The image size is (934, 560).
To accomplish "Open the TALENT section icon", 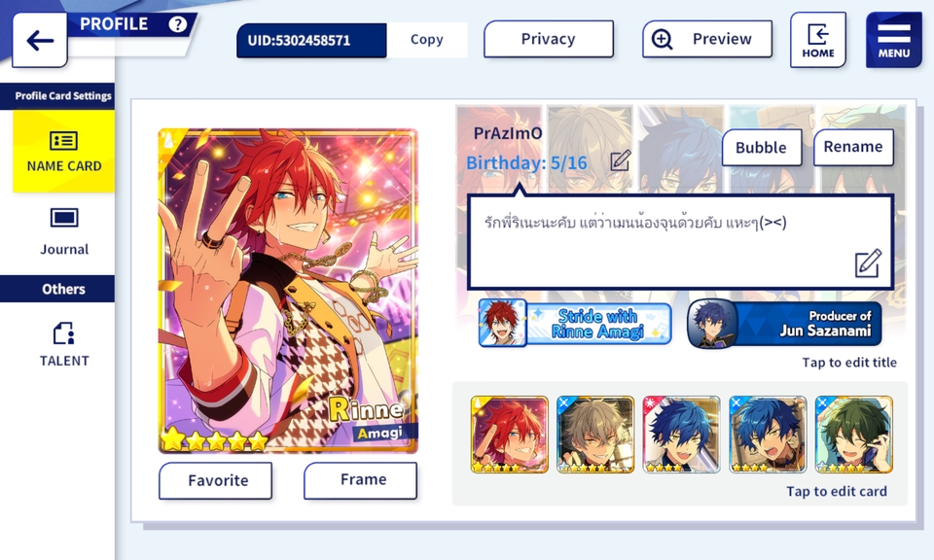I will (64, 333).
